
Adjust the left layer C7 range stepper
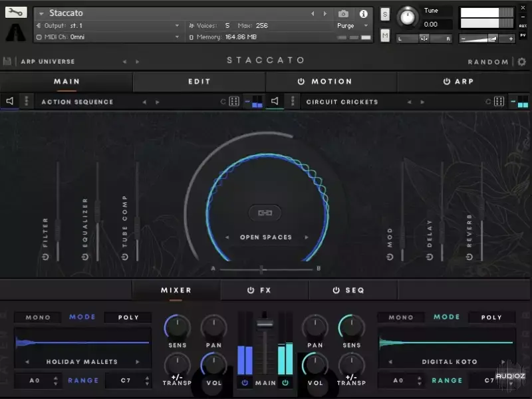click(147, 380)
